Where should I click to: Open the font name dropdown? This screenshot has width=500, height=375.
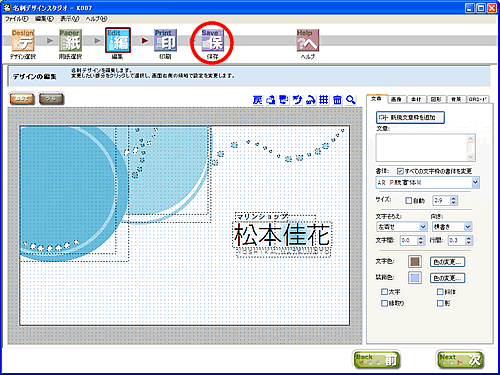(475, 183)
